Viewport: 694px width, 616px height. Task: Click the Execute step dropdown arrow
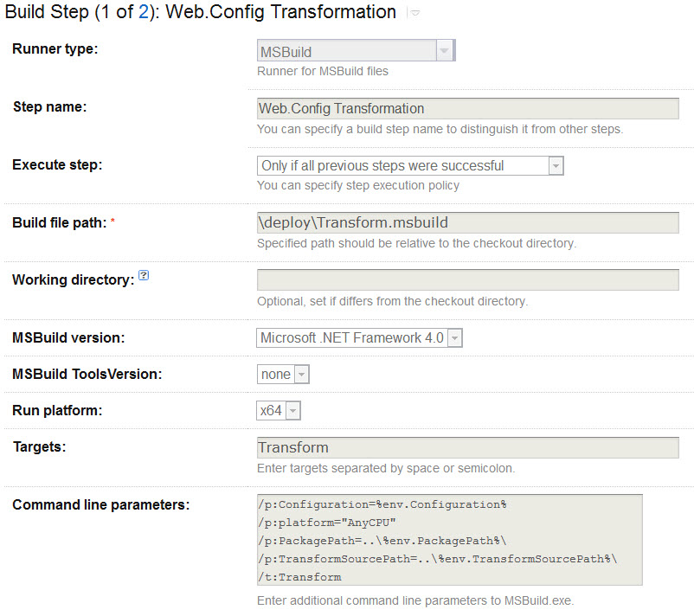pyautogui.click(x=556, y=165)
